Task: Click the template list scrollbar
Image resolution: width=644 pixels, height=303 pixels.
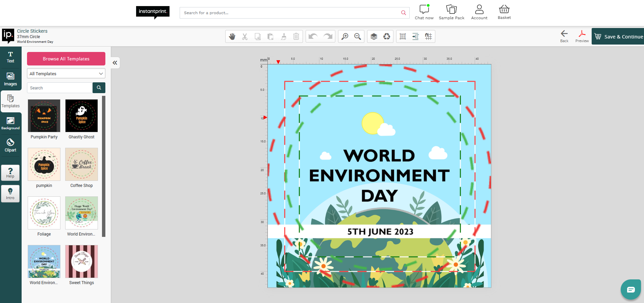Action: click(104, 166)
